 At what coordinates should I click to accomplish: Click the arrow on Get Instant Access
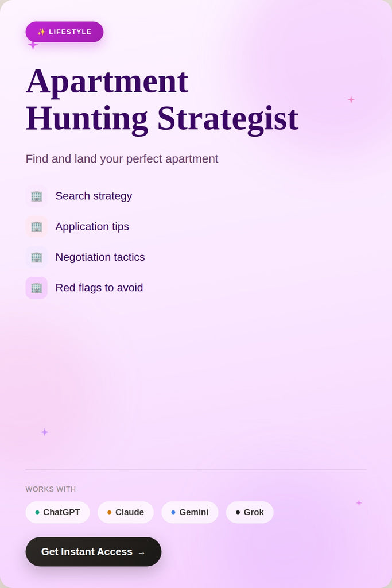(x=141, y=552)
